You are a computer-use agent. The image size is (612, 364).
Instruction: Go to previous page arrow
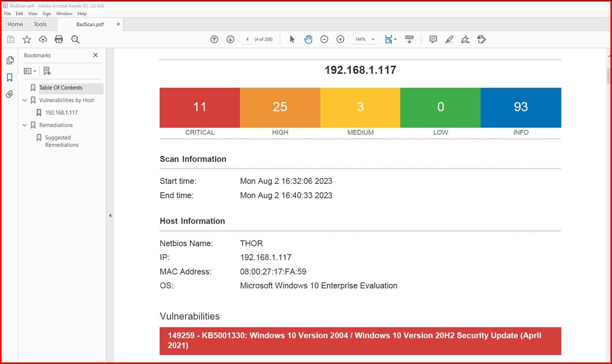[214, 39]
